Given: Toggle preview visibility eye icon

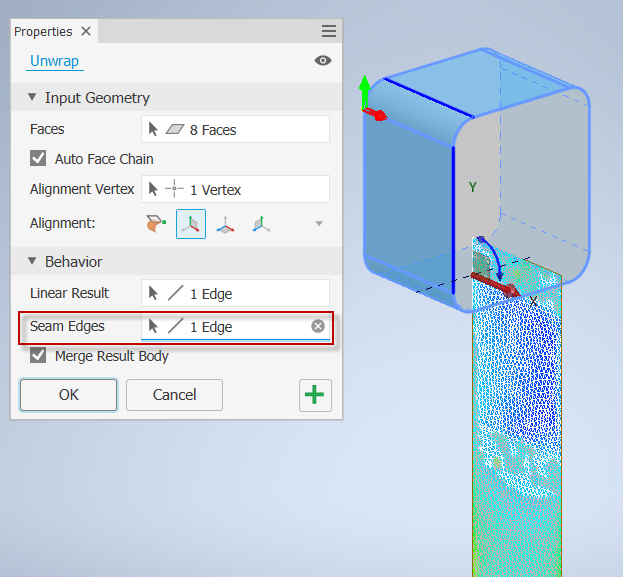Looking at the screenshot, I should click(323, 60).
